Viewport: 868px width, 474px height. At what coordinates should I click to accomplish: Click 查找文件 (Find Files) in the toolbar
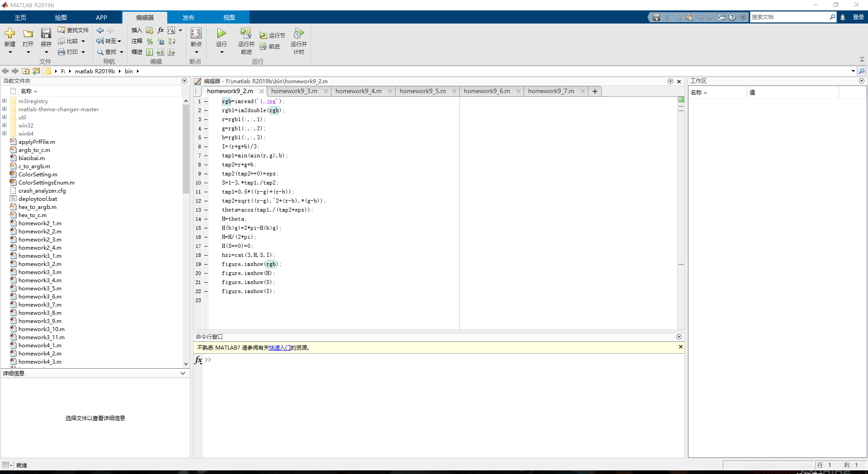point(73,30)
